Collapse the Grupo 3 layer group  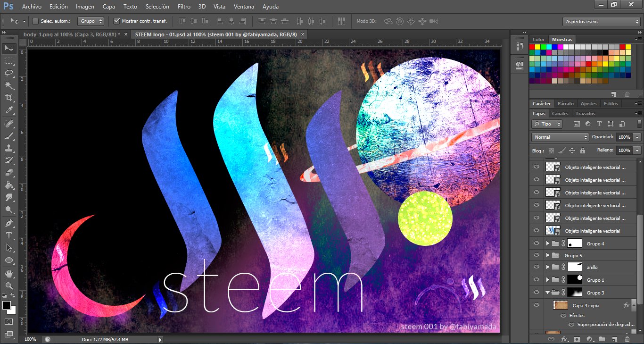[x=547, y=293]
